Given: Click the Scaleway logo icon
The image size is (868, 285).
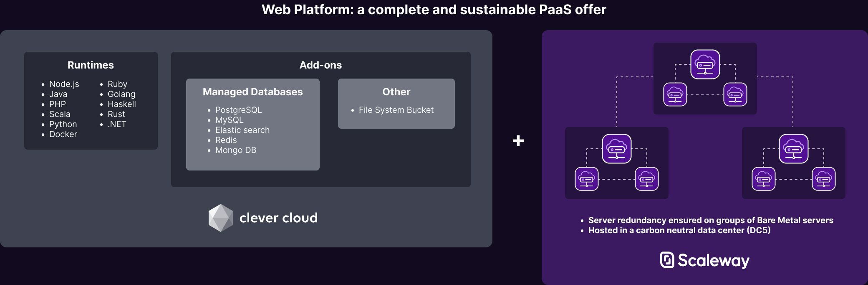Looking at the screenshot, I should pyautogui.click(x=667, y=260).
